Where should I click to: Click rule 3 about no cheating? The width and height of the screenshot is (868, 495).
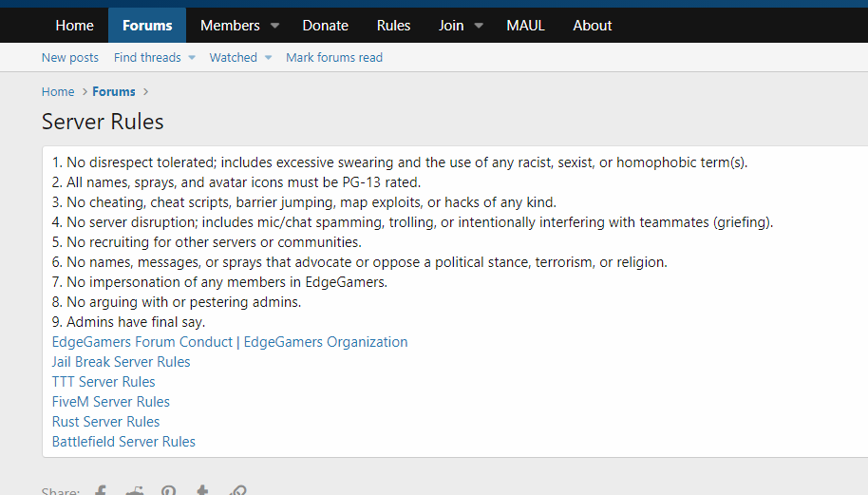304,202
